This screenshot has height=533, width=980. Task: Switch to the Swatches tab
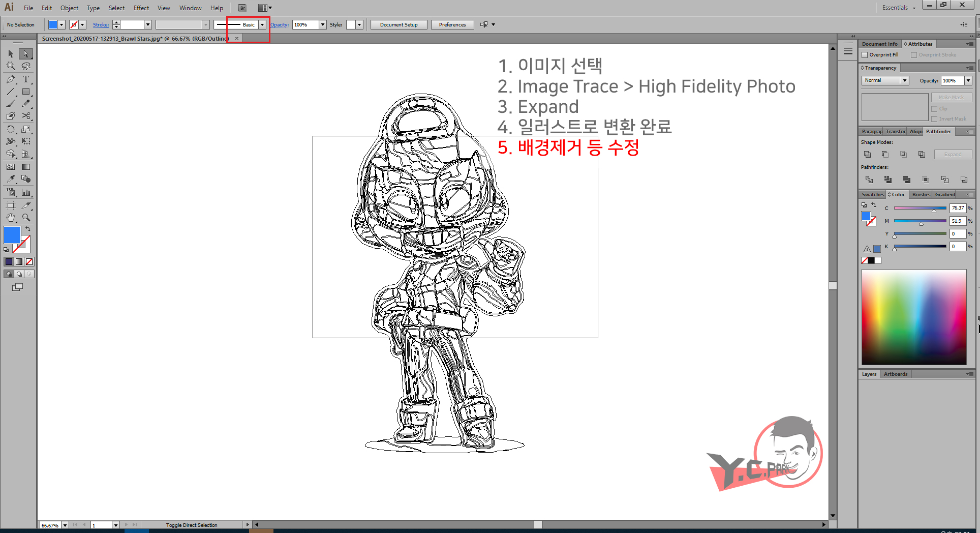point(873,194)
